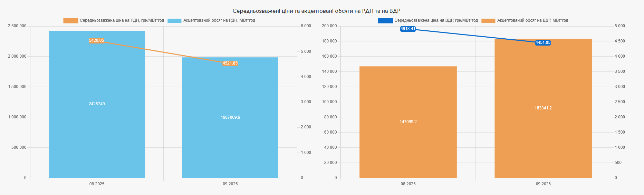Toggle the 'Середньозважена ціна на ВДР' legend label
Screen dimensions: 644x195
coord(436,21)
